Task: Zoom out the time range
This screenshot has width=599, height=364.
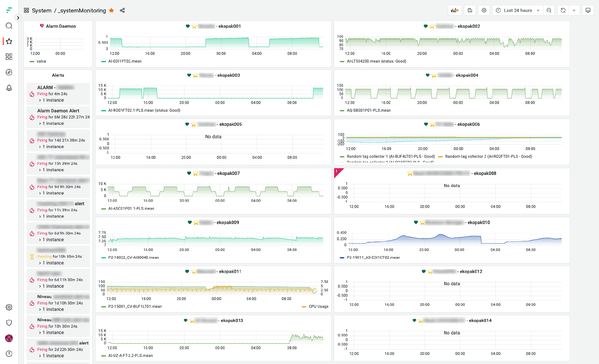Action: (x=549, y=10)
